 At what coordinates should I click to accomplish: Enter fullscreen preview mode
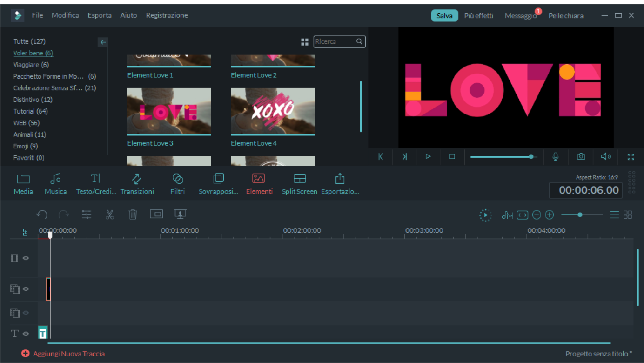tap(631, 157)
